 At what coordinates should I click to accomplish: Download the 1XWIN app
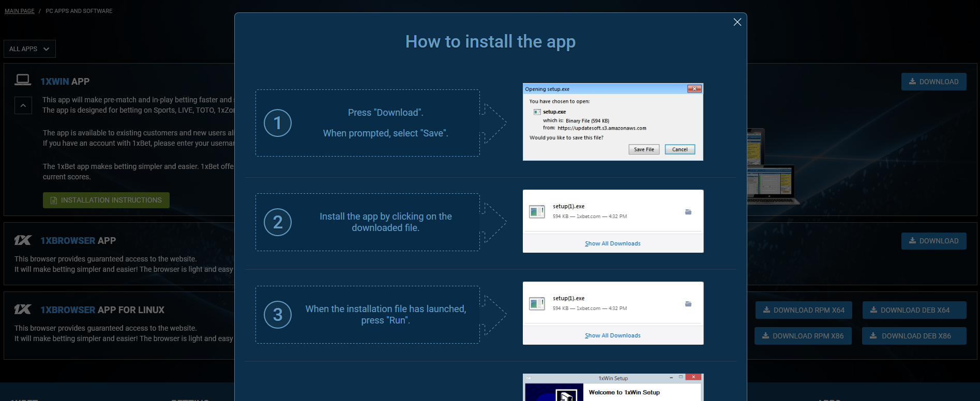click(933, 82)
